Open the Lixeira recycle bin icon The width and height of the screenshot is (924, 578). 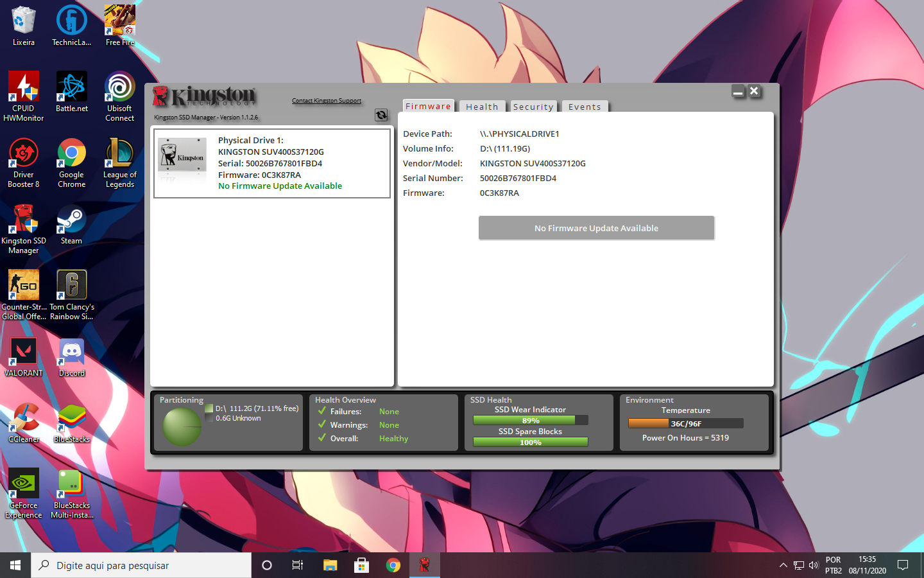pyautogui.click(x=24, y=26)
